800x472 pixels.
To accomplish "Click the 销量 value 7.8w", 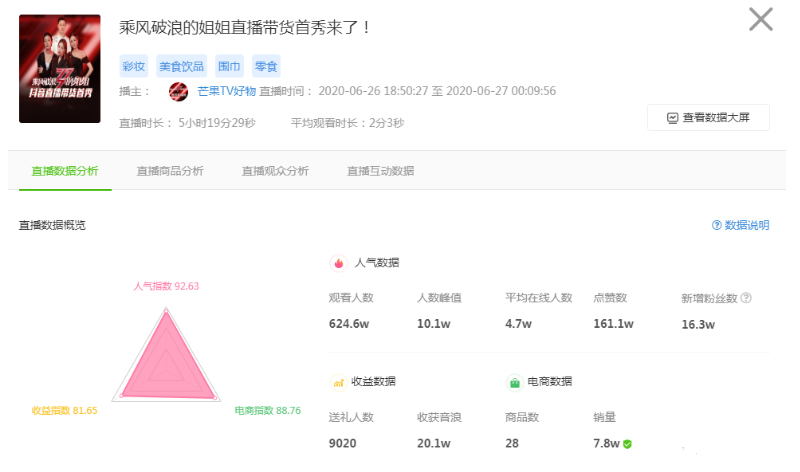I will click(606, 443).
